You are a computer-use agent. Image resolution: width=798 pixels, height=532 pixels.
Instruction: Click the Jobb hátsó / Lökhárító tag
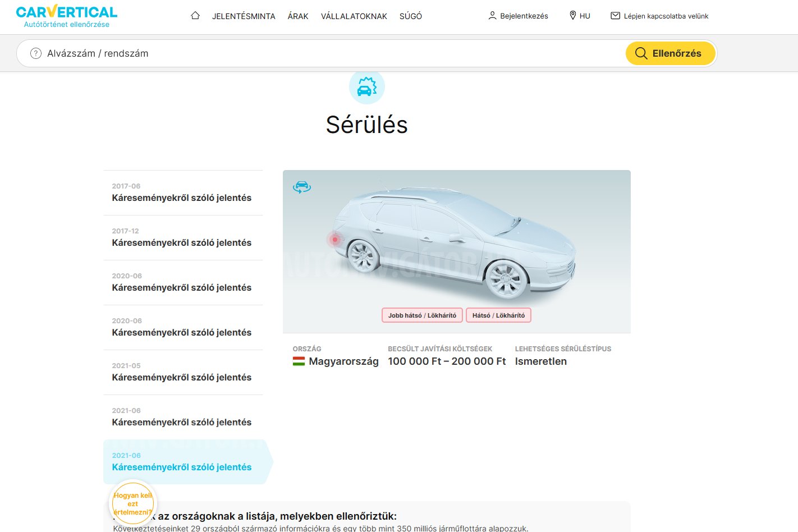(x=422, y=315)
